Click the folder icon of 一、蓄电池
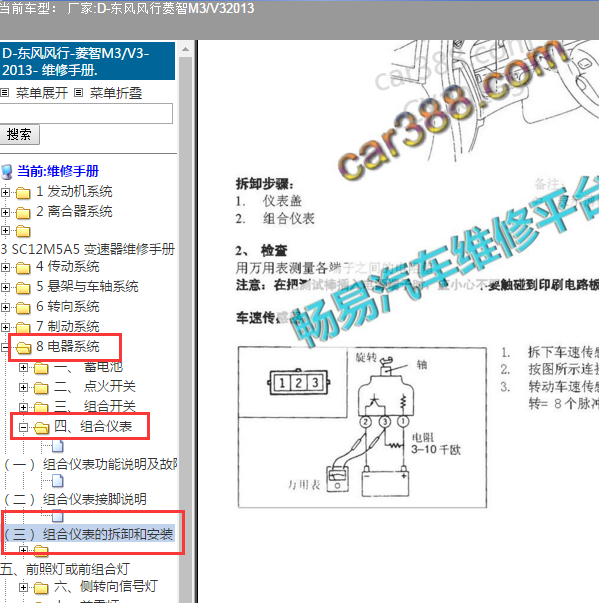The height and width of the screenshot is (603, 599). coord(41,368)
